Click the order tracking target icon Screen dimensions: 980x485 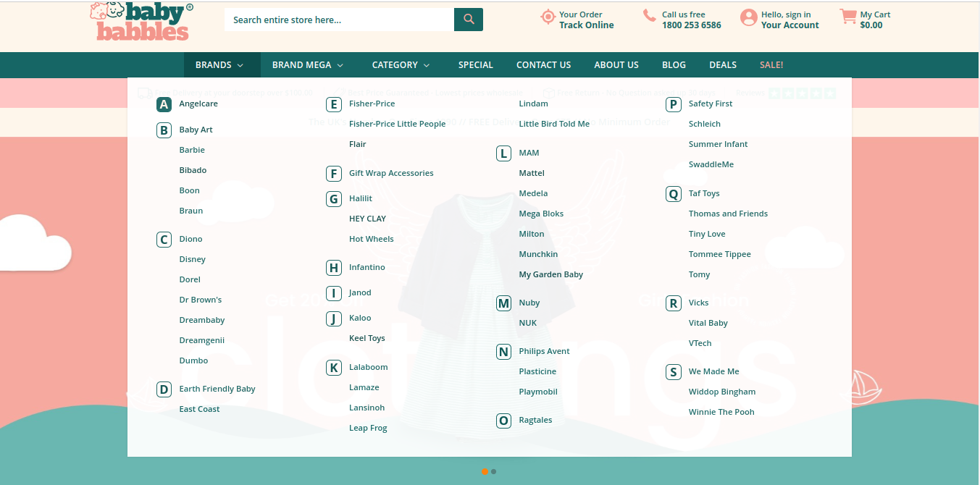[548, 17]
